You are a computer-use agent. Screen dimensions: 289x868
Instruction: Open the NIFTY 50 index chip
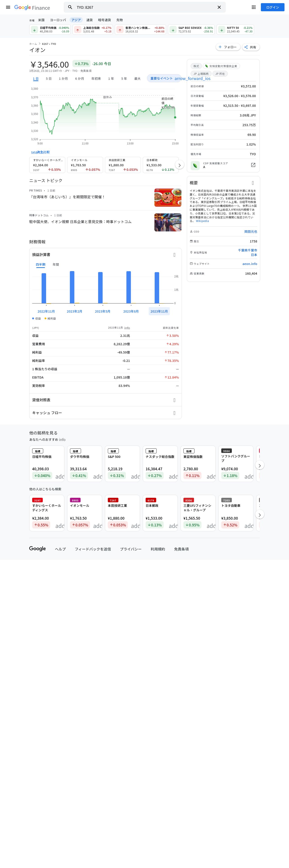[235, 30]
